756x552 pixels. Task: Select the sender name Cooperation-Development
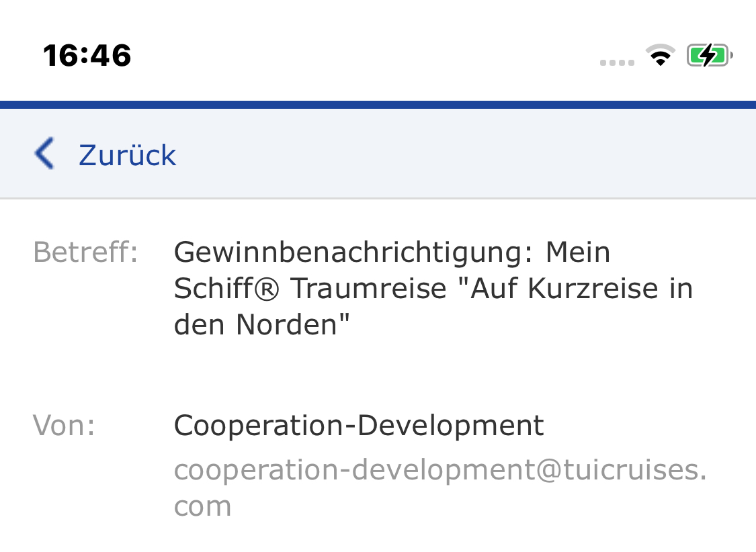359,425
